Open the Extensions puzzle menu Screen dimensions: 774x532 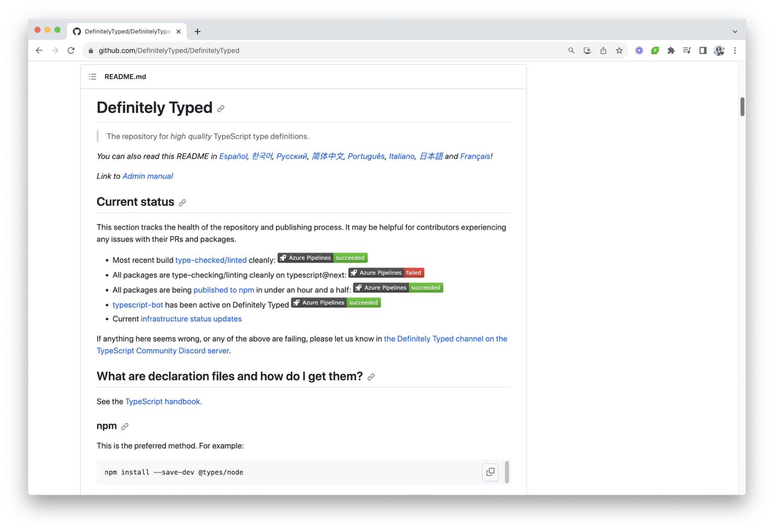tap(671, 50)
